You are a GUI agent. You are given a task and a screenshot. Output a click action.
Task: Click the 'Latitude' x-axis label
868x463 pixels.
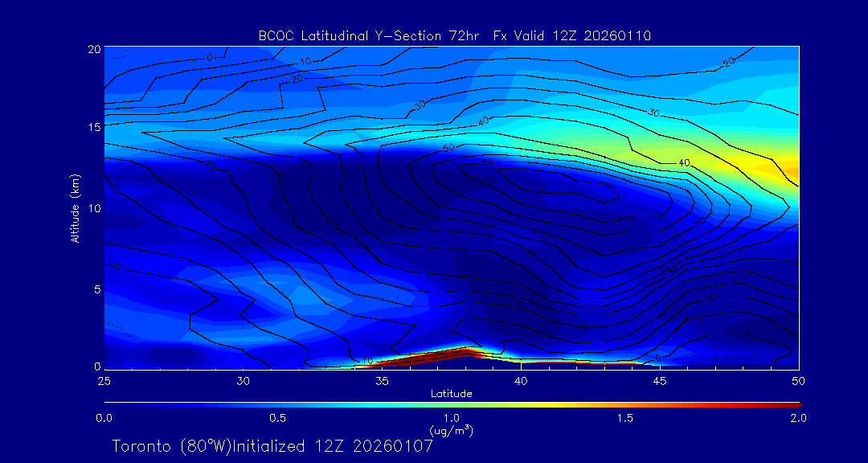tap(452, 394)
